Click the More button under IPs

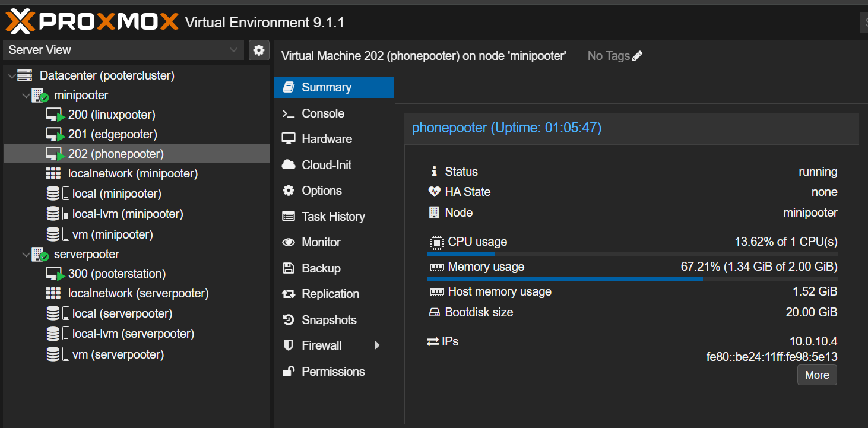pyautogui.click(x=817, y=375)
